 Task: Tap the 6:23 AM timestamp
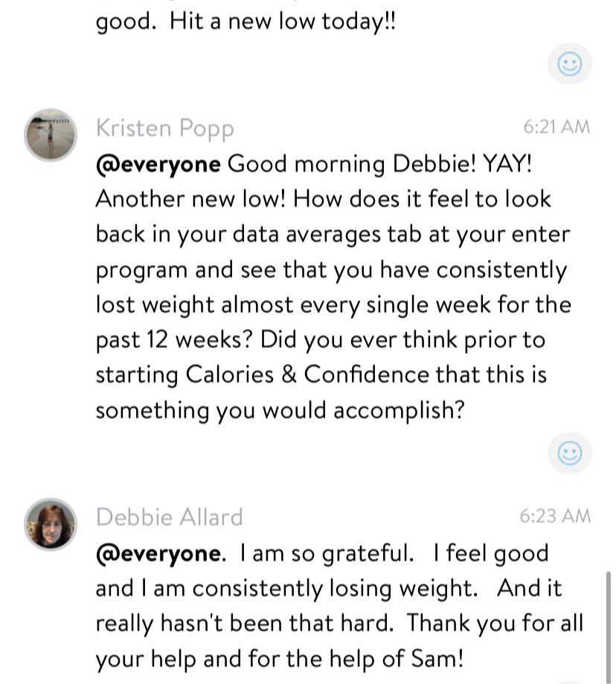click(554, 516)
